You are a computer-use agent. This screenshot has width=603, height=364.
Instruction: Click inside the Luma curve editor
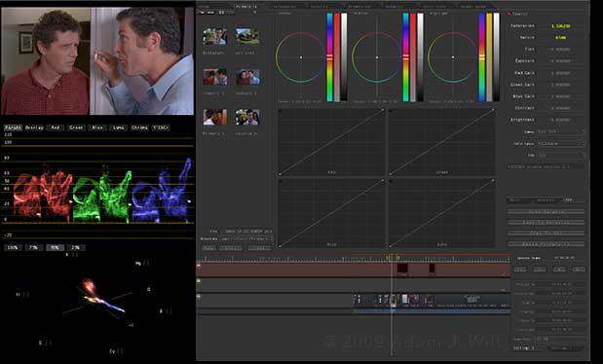[441, 213]
